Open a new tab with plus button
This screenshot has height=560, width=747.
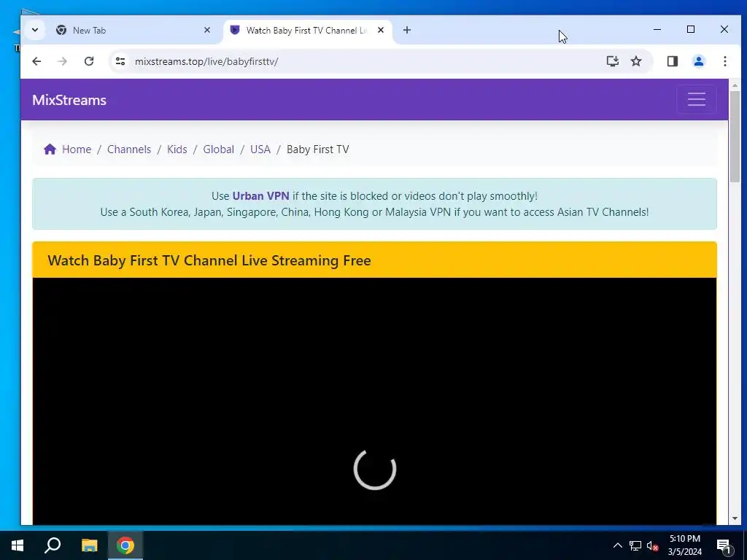tap(407, 30)
